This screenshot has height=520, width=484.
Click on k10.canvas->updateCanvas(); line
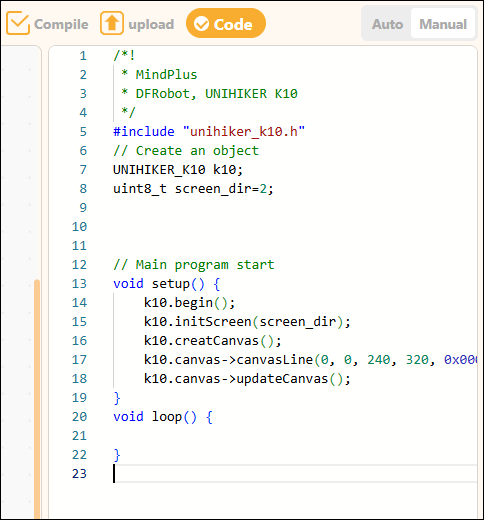point(247,379)
